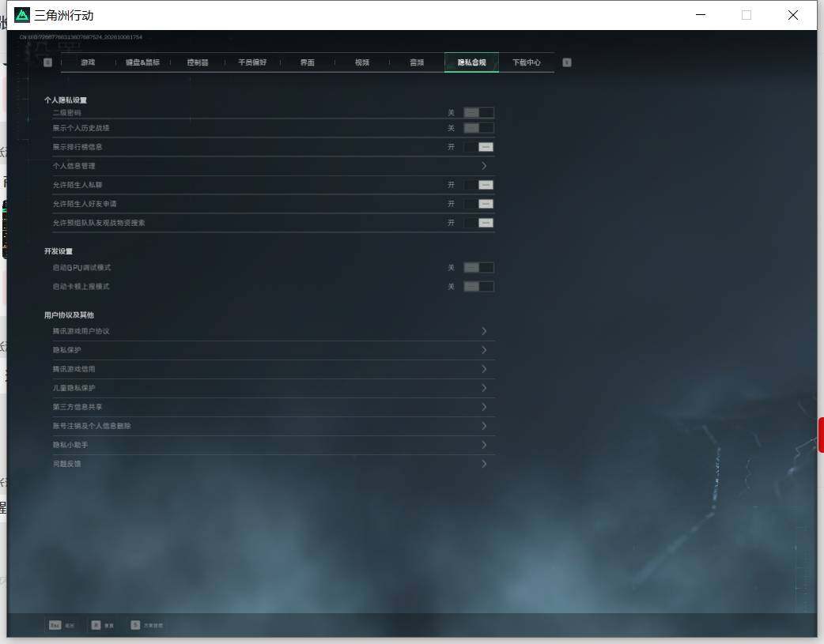Turn on 展示个人历史战绩 toggle

[x=478, y=128]
